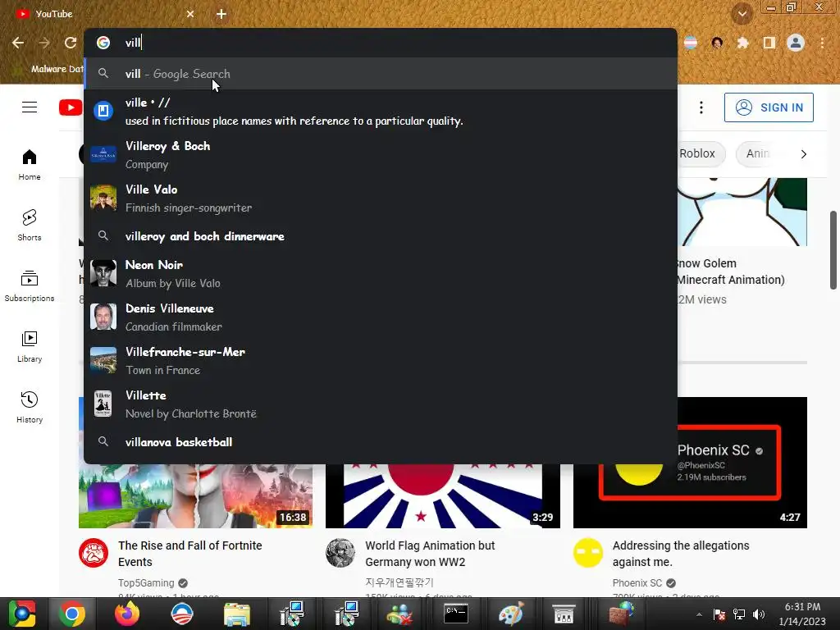840x630 pixels.
Task: Open the Chrome profile avatar
Action: coord(796,43)
